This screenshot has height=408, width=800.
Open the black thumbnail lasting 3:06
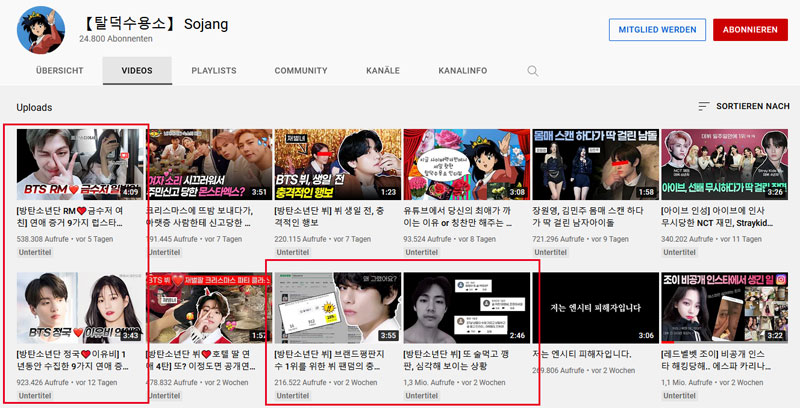(595, 308)
